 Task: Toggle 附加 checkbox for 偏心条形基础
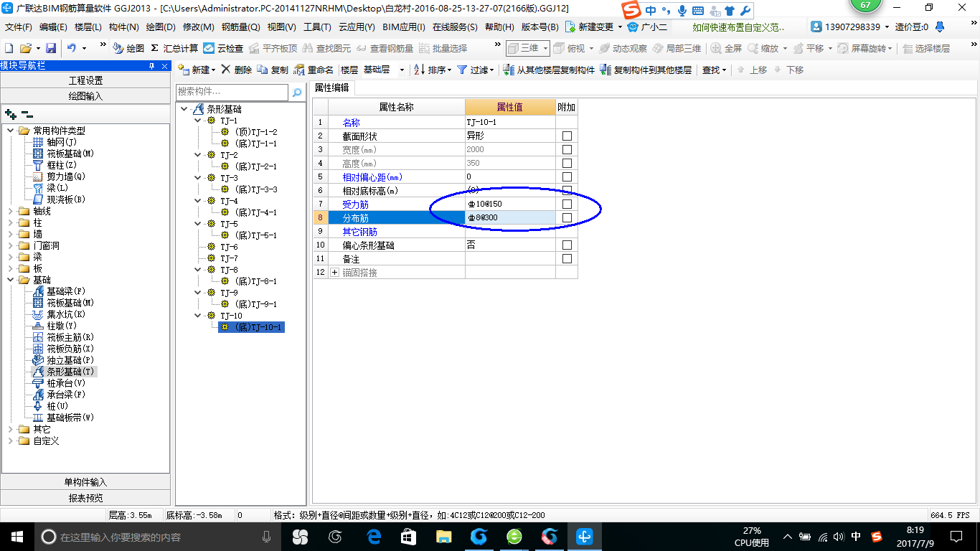point(567,245)
